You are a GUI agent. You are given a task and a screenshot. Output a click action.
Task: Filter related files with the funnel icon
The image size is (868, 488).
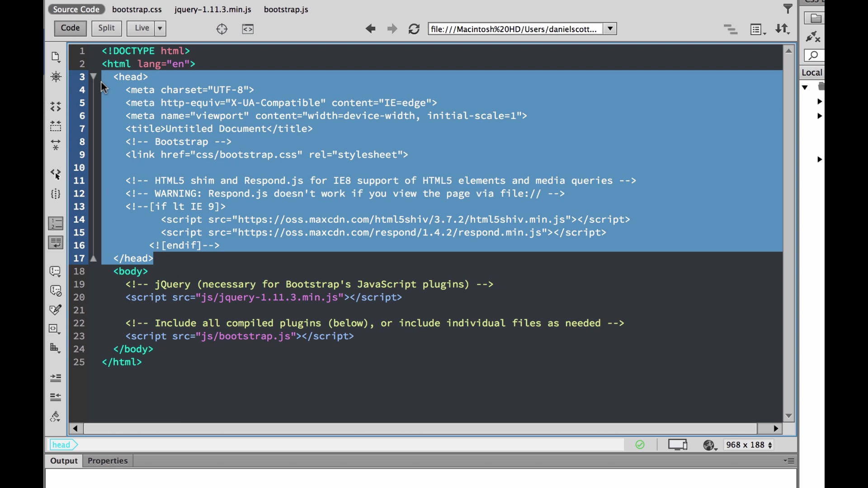788,9
